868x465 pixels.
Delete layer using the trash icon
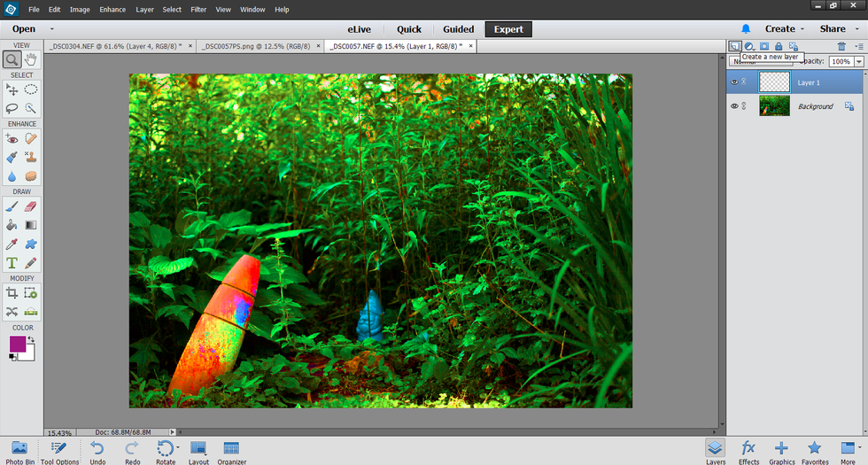[x=841, y=46]
